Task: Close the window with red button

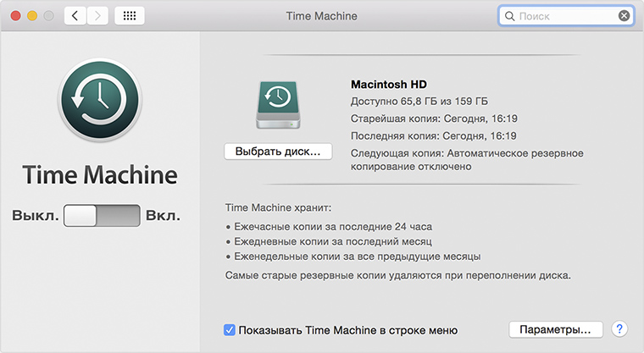Action: (15, 16)
